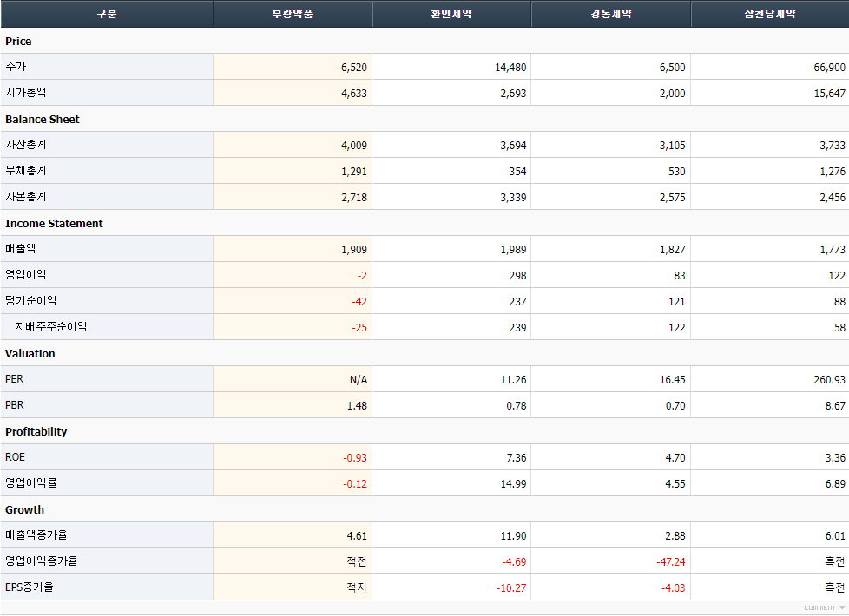
Task: Click the 6,520 stock price cell
Action: pos(293,67)
